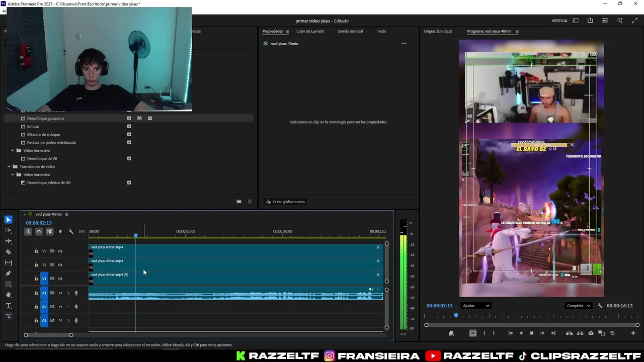Toggle the safe margins button
Screen dimensions: 644x362
[x=472, y=333]
